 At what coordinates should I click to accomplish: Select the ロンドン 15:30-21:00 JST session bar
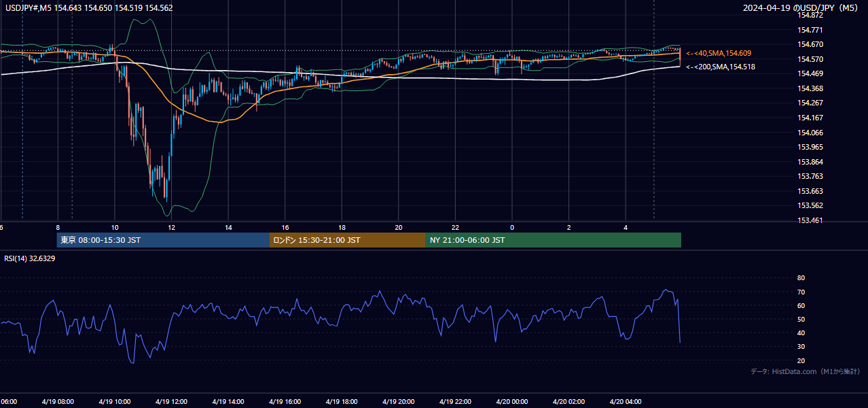pos(348,240)
